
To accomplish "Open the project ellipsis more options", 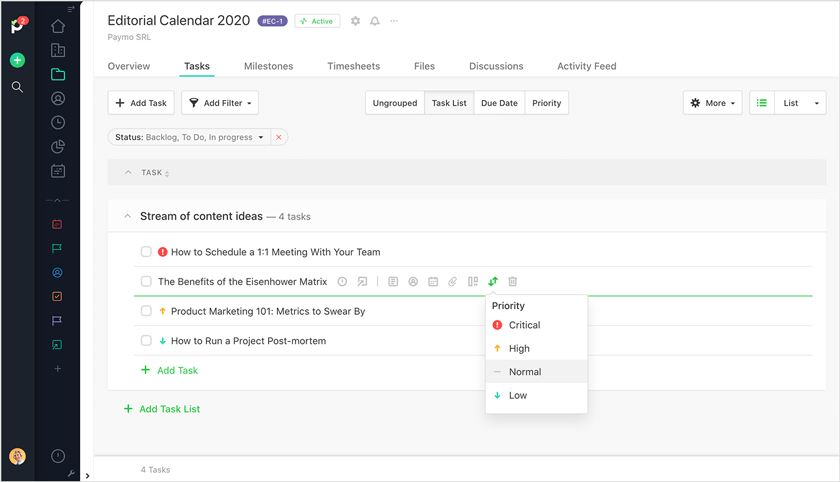I will pyautogui.click(x=394, y=21).
